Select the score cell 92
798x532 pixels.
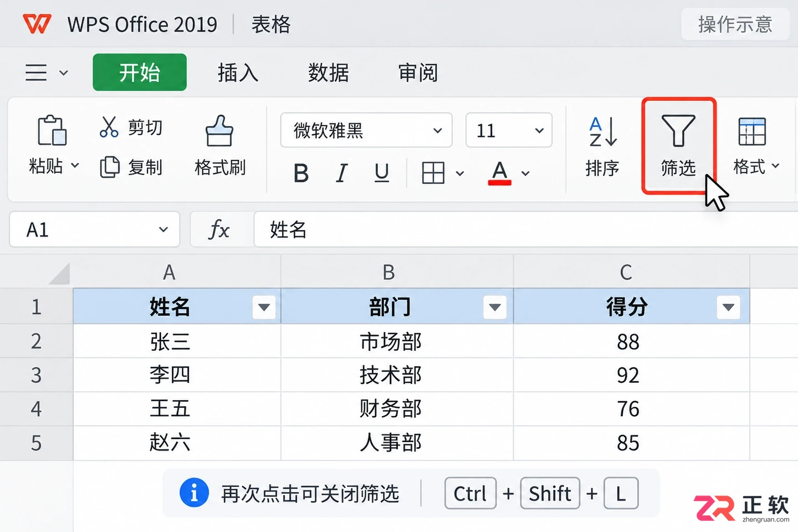pos(632,375)
